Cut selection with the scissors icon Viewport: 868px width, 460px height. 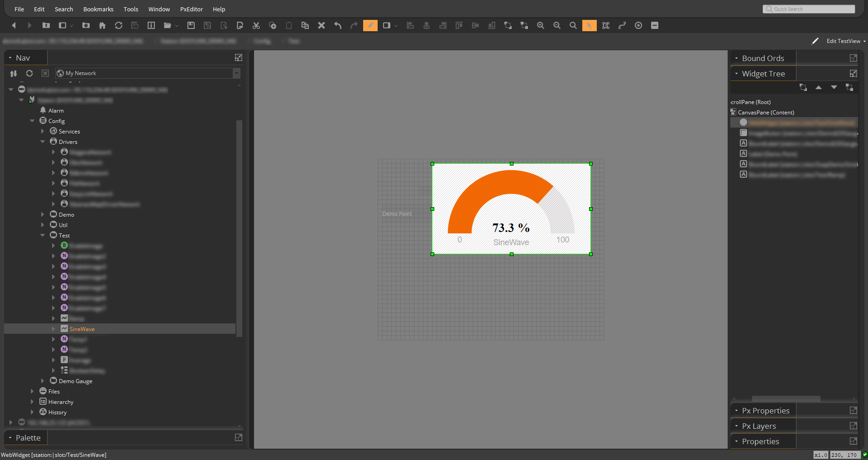point(256,25)
